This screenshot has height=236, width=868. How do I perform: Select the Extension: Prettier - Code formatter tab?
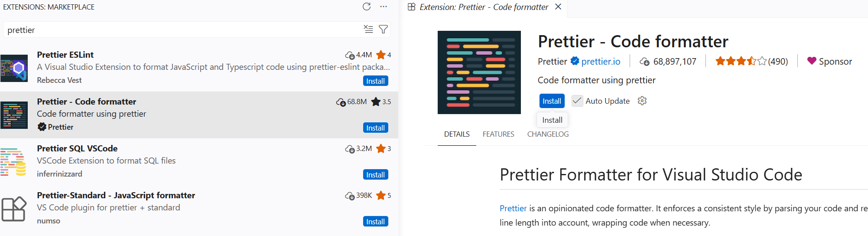(x=484, y=7)
